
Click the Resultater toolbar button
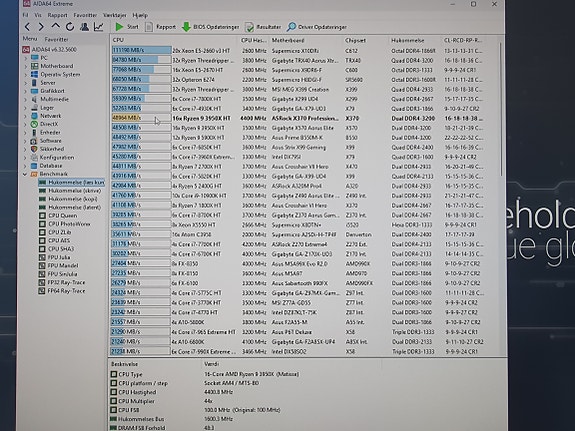tap(263, 27)
